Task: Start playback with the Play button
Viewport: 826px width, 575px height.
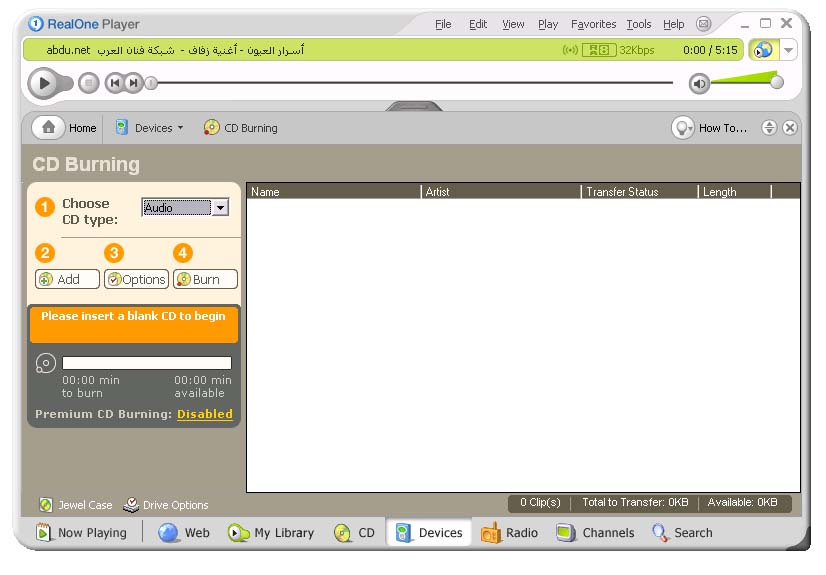Action: (44, 83)
